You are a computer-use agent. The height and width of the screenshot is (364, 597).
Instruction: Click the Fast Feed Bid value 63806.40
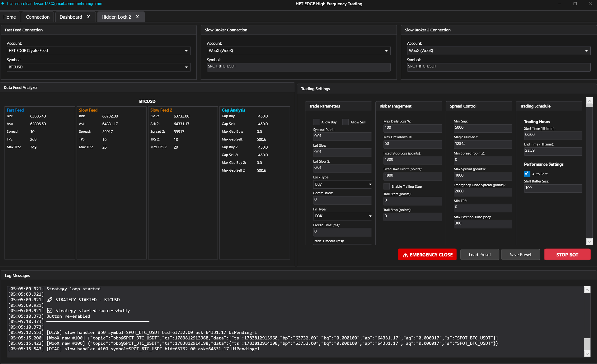[x=38, y=116]
